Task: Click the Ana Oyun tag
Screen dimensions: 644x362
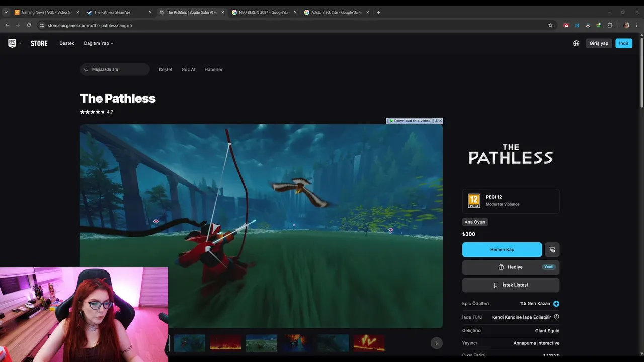Action: [475, 222]
